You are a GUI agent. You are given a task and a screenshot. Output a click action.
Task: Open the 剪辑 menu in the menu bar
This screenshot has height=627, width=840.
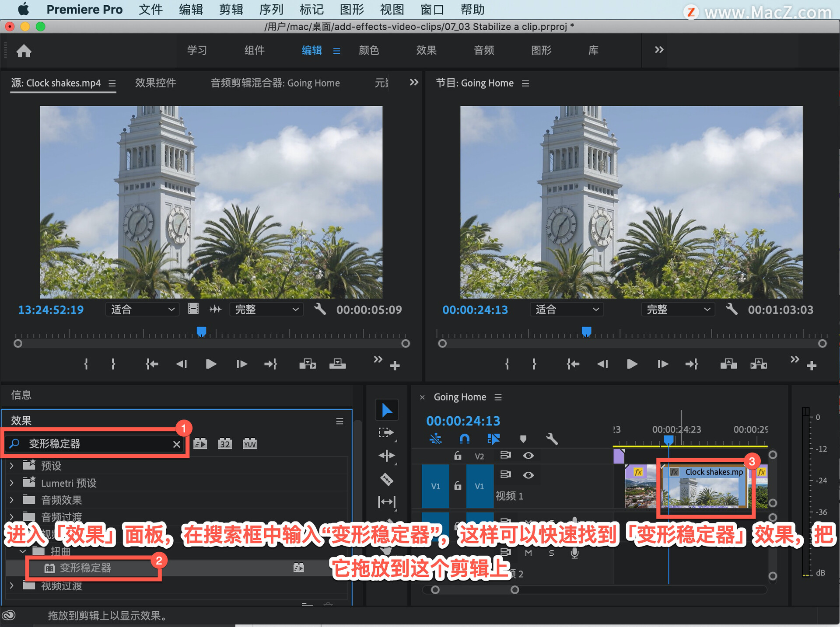(231, 9)
